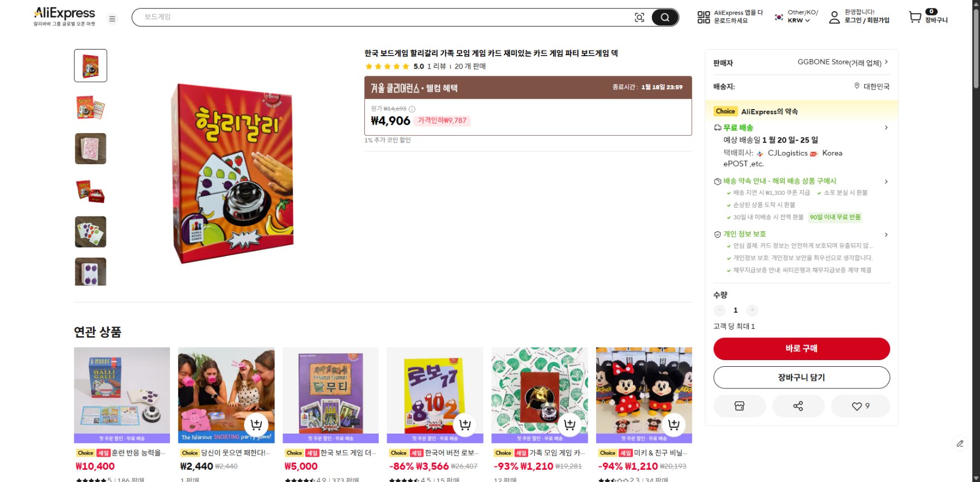The image size is (980, 482).
Task: Select the second product thumbnail image
Action: click(x=90, y=107)
